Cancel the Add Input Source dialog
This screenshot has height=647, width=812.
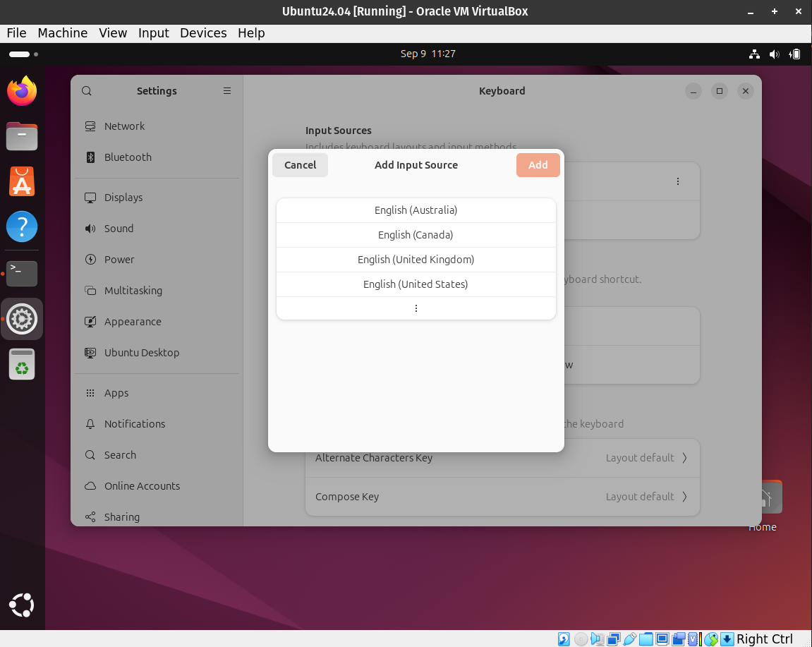pos(301,164)
